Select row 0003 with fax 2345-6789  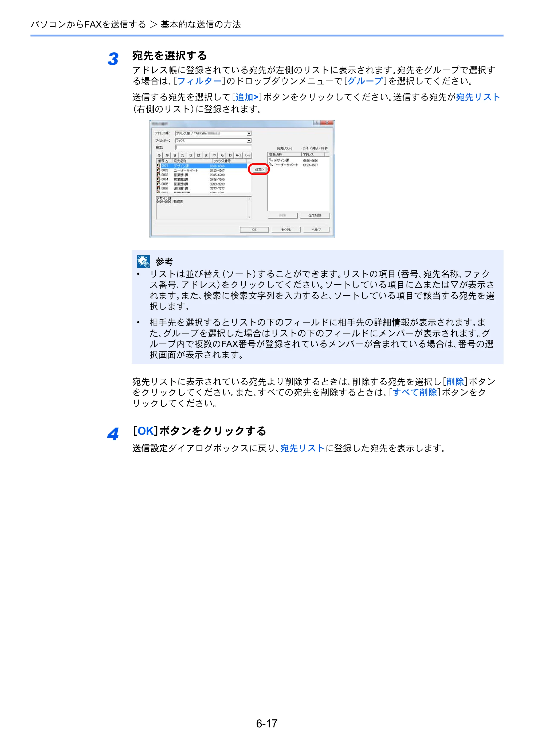(201, 175)
